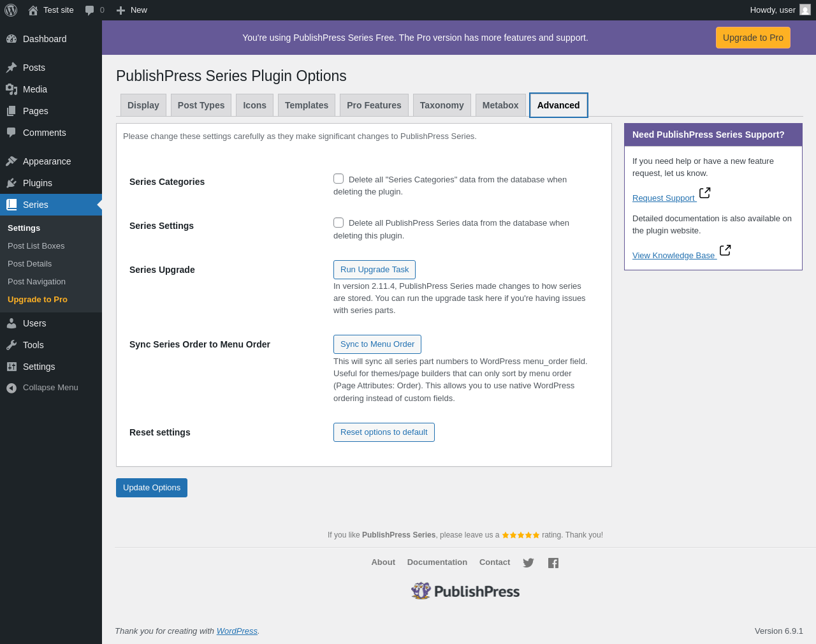The image size is (816, 644).
Task: Click the Users person icon
Action: [x=11, y=323]
